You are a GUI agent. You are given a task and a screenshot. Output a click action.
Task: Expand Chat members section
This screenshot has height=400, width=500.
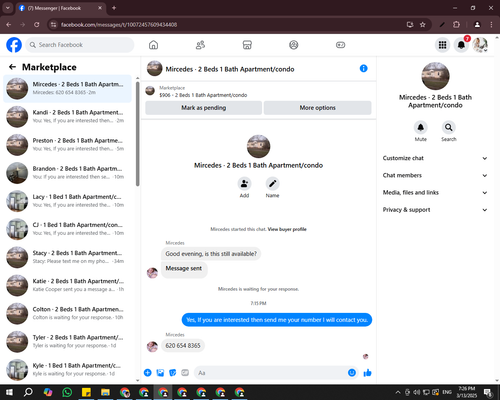[435, 175]
